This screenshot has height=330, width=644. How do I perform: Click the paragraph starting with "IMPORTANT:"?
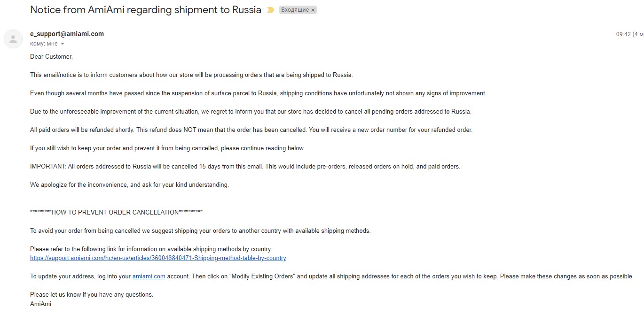tap(245, 167)
